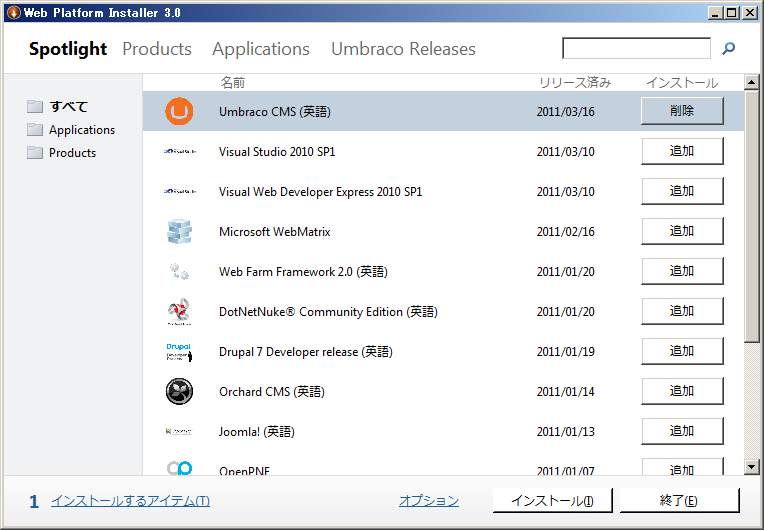The height and width of the screenshot is (530, 764).
Task: Select Orchard CMS (英語) name text
Action: coord(272,392)
